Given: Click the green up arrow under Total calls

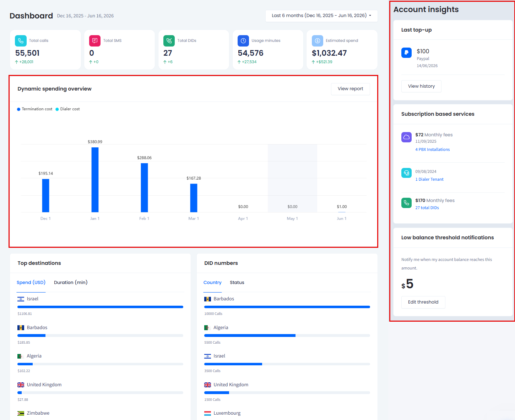Looking at the screenshot, I should click(17, 62).
